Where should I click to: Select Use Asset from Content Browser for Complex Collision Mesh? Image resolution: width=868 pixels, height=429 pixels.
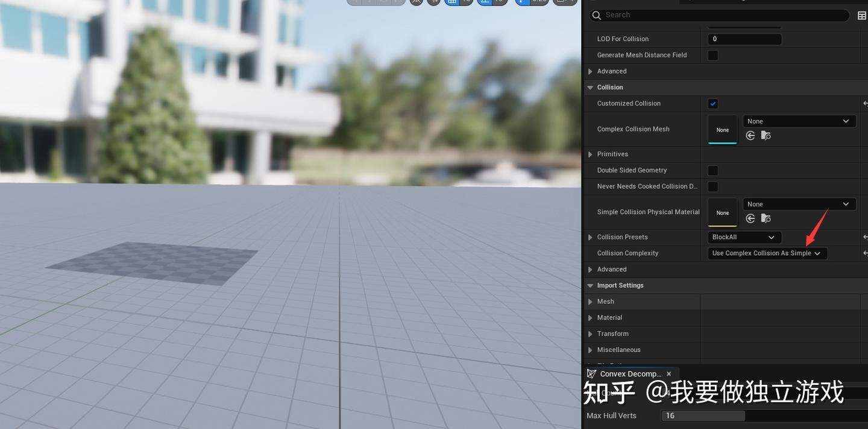coord(750,135)
